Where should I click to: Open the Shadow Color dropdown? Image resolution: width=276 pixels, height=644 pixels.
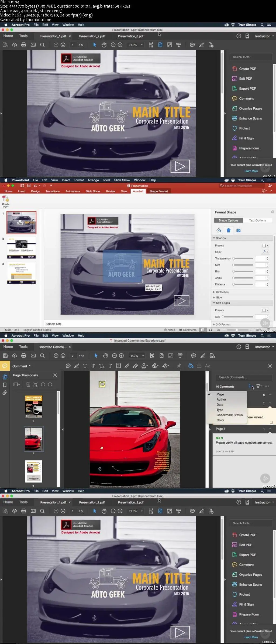(x=265, y=252)
